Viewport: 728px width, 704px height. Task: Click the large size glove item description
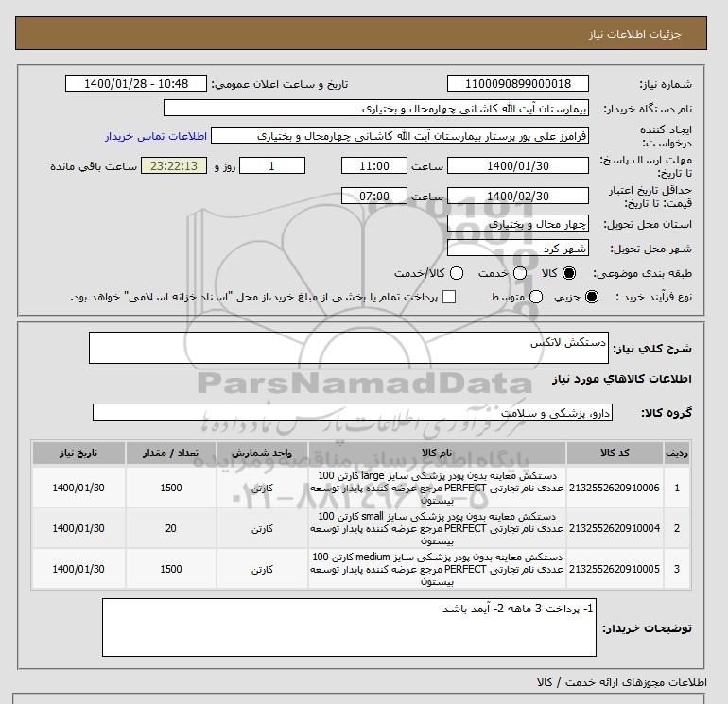point(437,488)
